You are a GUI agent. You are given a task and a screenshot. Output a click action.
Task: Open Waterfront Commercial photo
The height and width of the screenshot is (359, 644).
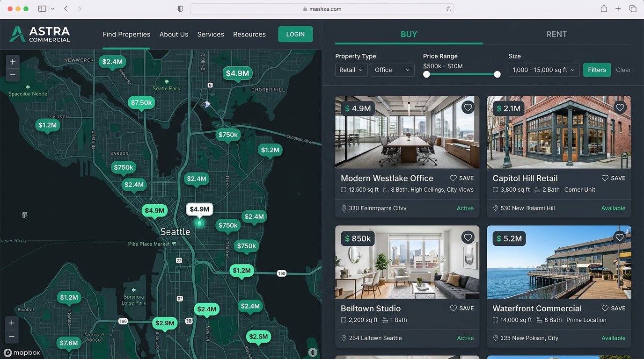[x=559, y=262]
